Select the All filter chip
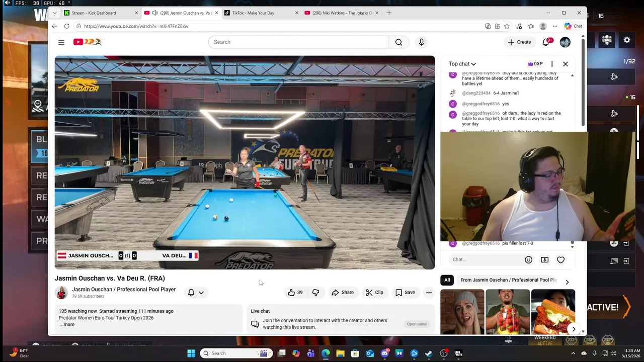The width and height of the screenshot is (644, 362). tap(447, 280)
